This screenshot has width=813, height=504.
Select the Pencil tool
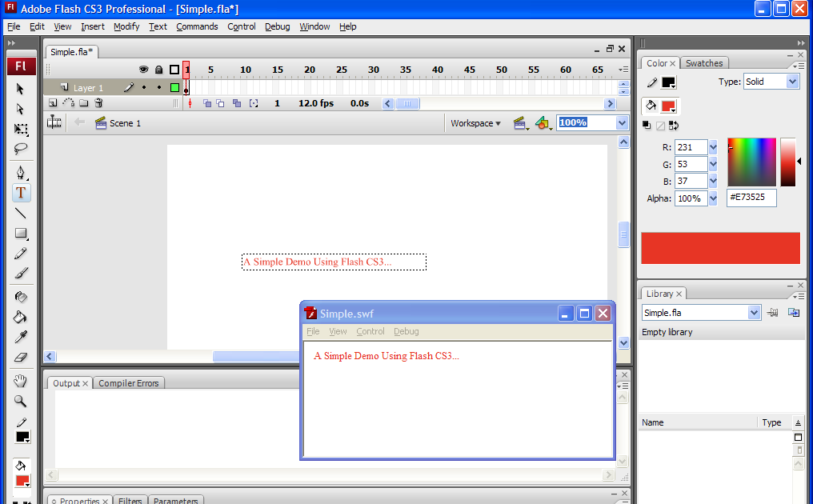click(x=21, y=254)
